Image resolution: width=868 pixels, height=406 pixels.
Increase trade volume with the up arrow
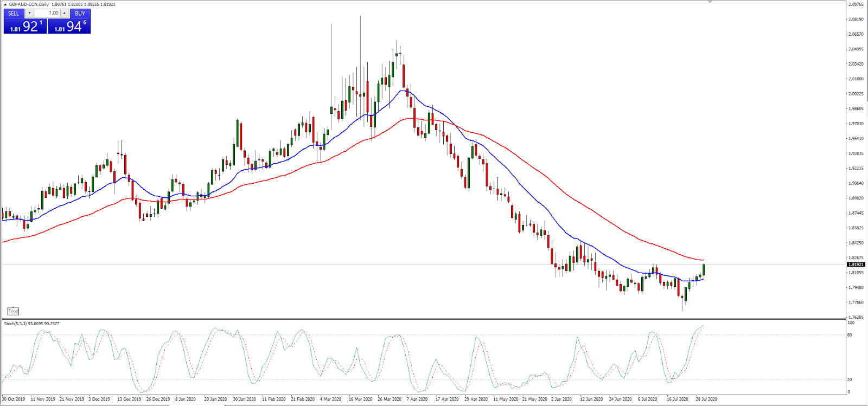[65, 14]
